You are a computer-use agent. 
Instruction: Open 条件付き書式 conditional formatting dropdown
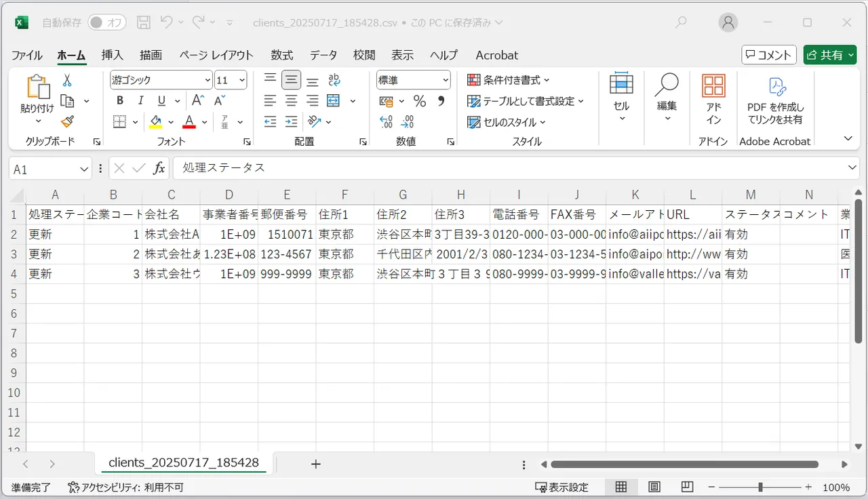(508, 80)
